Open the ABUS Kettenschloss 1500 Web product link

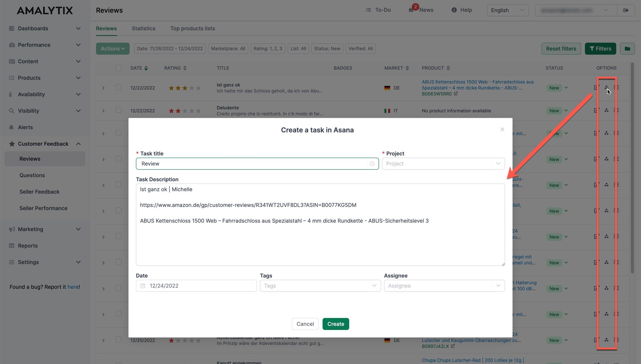[477, 85]
